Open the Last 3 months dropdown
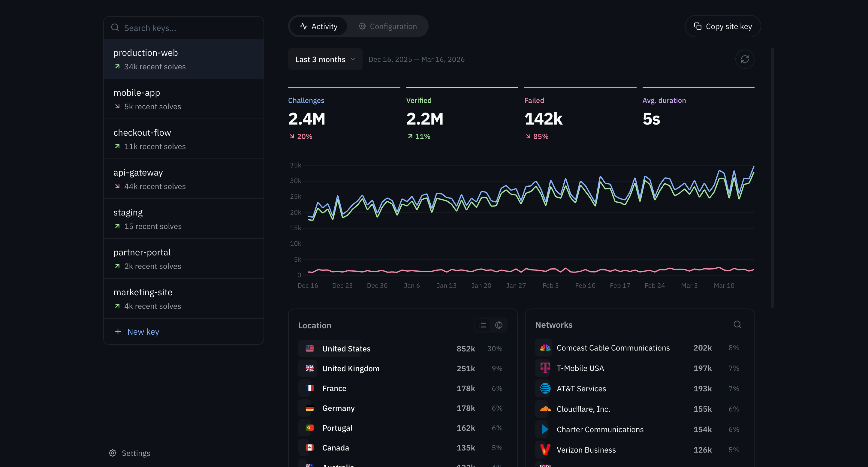 (x=325, y=59)
